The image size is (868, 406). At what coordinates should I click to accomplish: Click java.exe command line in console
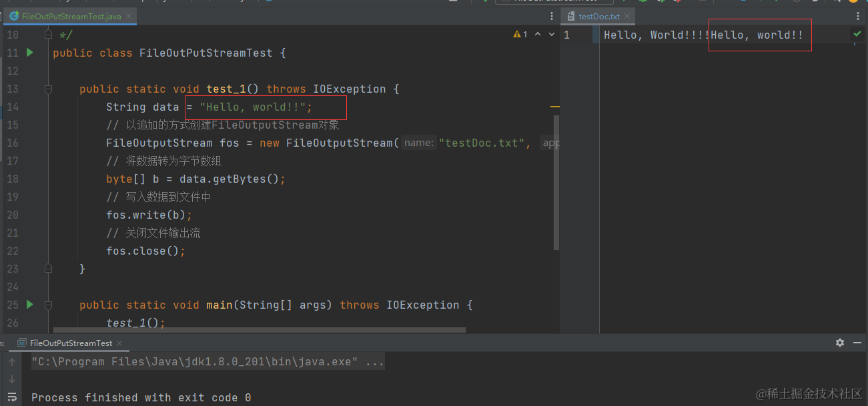pos(207,362)
